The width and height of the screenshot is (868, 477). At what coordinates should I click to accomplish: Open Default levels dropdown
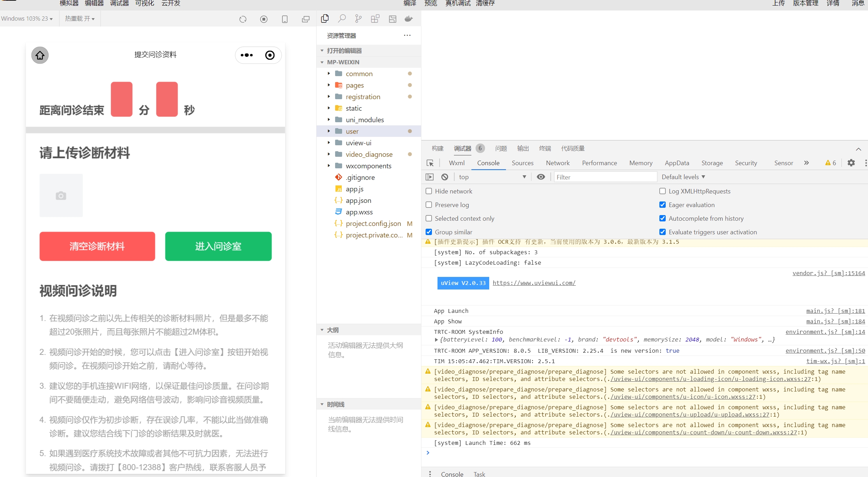(x=683, y=177)
